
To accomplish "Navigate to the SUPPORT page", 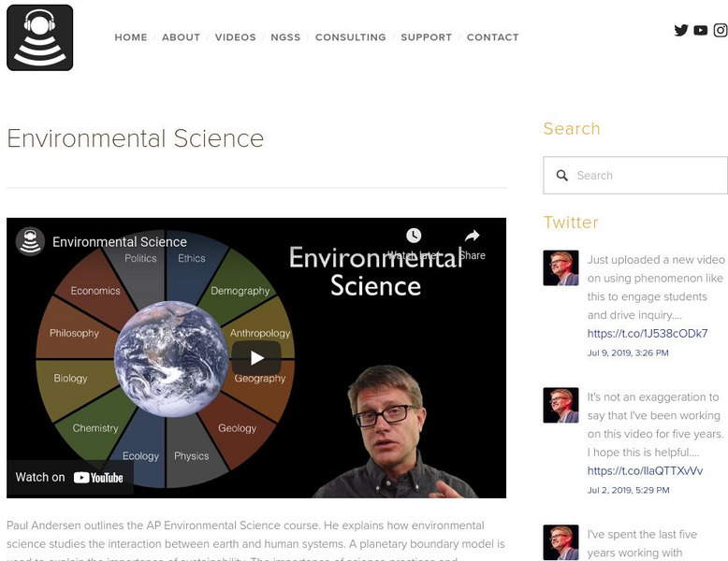I will click(426, 37).
